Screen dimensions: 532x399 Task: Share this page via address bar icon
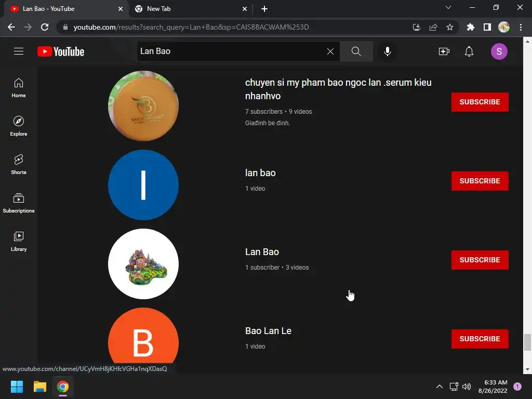coord(433,27)
